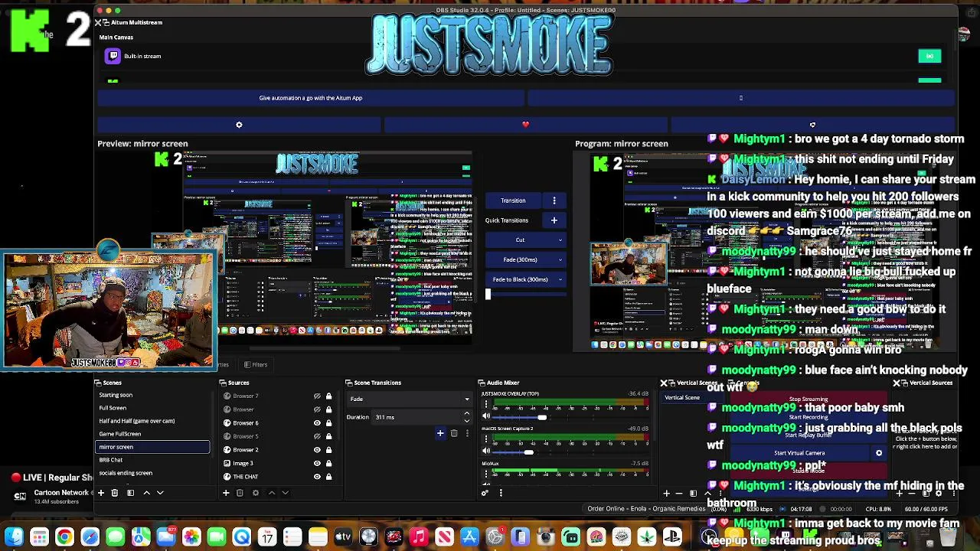The image size is (980, 551).
Task: Hide the Image 3 source
Action: coord(317,463)
